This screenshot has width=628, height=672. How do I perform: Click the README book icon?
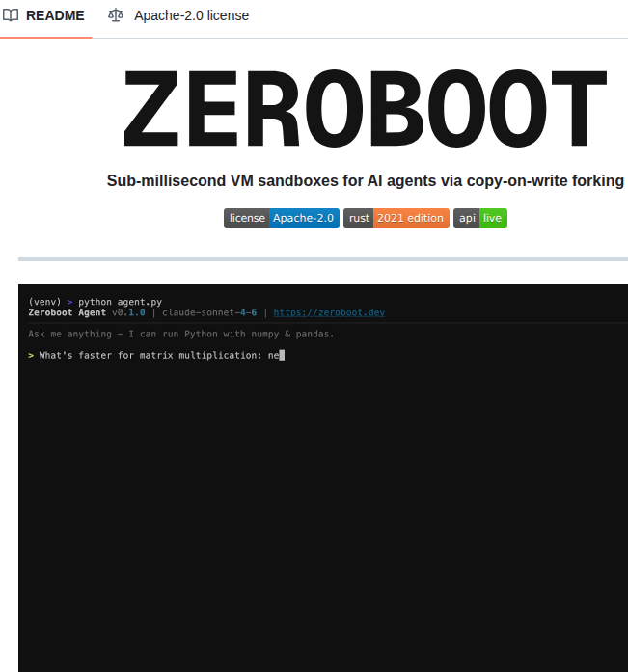[11, 15]
